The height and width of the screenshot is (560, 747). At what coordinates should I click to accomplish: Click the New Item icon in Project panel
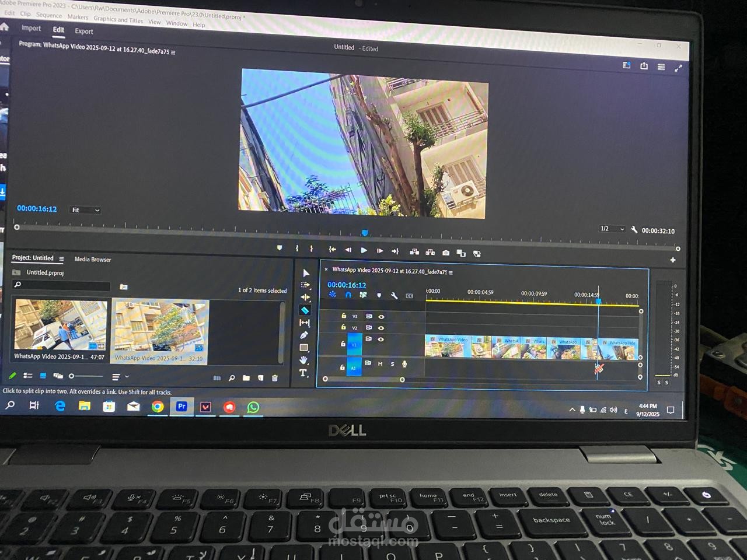(260, 378)
